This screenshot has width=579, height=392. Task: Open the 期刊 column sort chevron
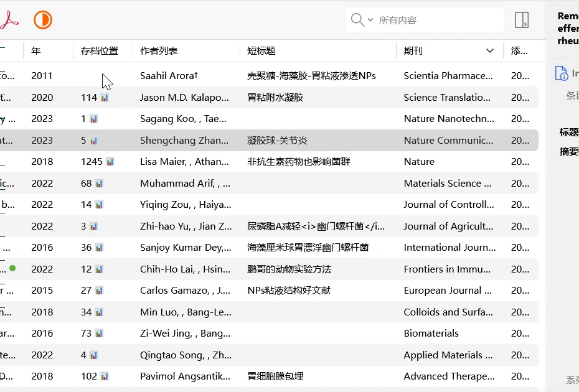pyautogui.click(x=490, y=51)
